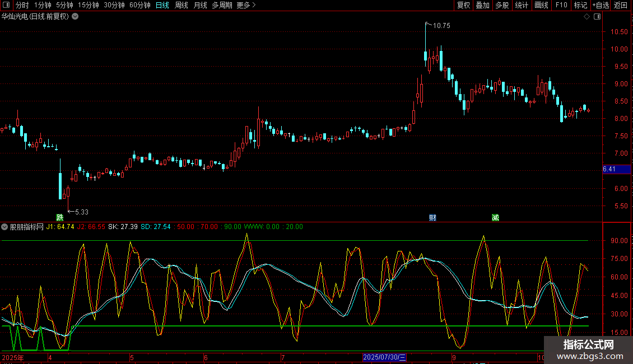Click the 2025/07/30 date marker

pyautogui.click(x=384, y=357)
